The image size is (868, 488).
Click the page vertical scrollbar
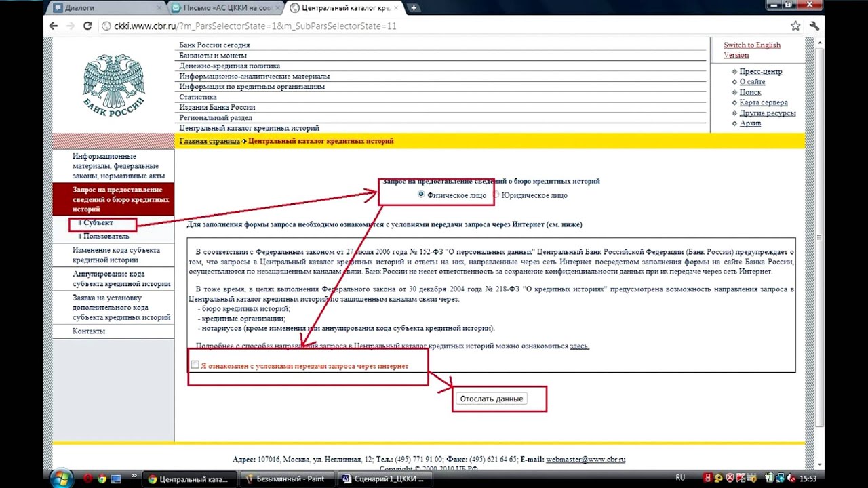tap(820, 237)
